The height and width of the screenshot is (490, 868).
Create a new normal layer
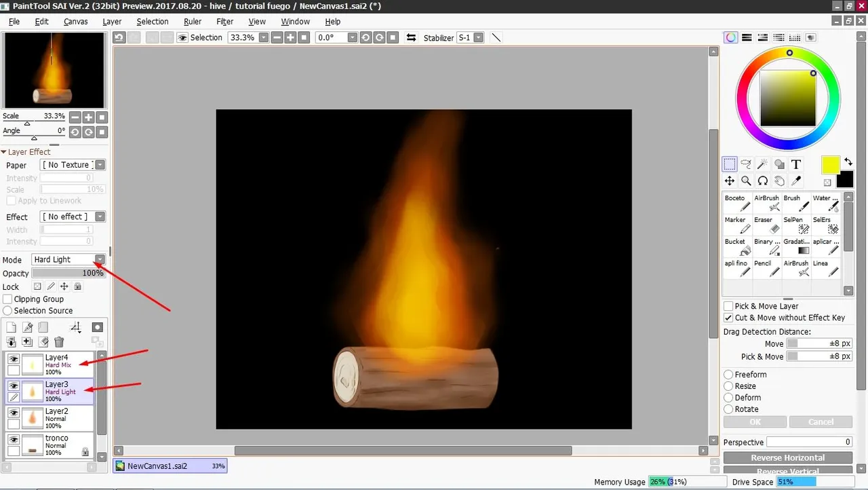coord(12,328)
